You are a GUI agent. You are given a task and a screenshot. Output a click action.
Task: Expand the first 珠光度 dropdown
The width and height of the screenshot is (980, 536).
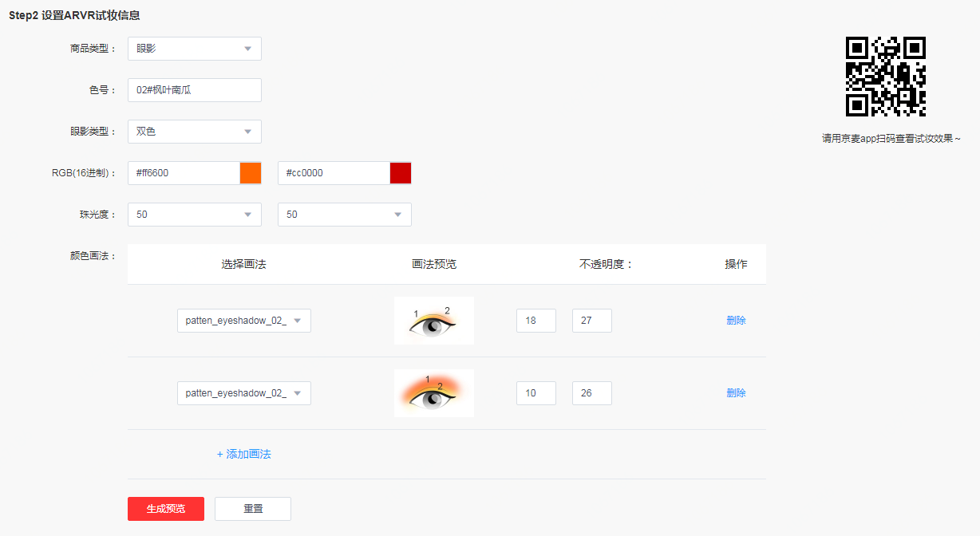(194, 215)
